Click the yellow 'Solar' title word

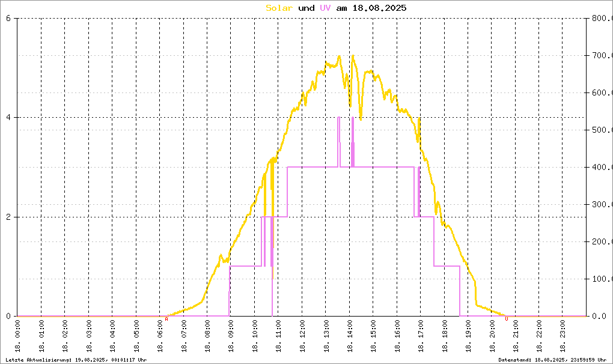click(279, 8)
